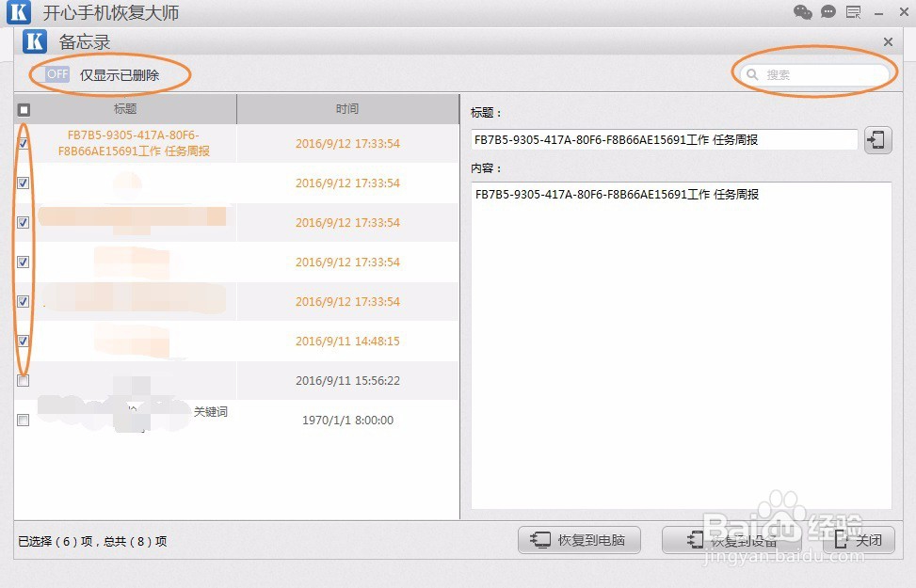Click the 关闭 button
Viewport: 916px width, 588px height.
[859, 540]
